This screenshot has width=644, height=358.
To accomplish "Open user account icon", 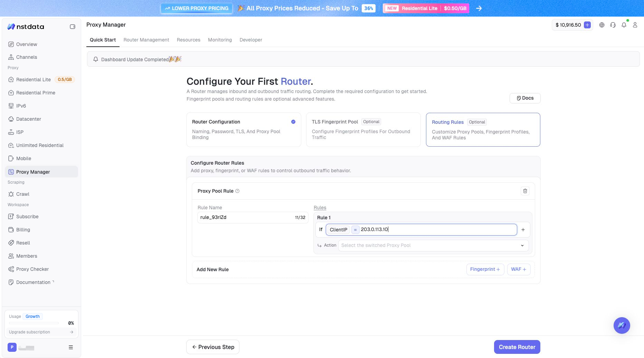I will 635,25.
